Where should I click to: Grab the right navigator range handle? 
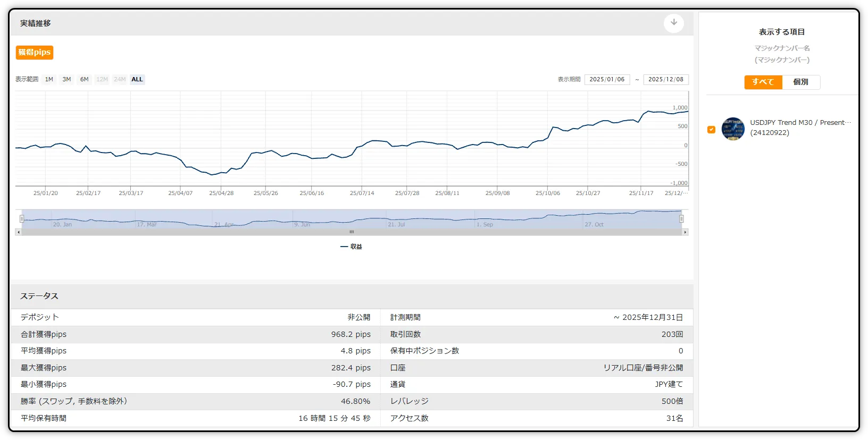[681, 219]
